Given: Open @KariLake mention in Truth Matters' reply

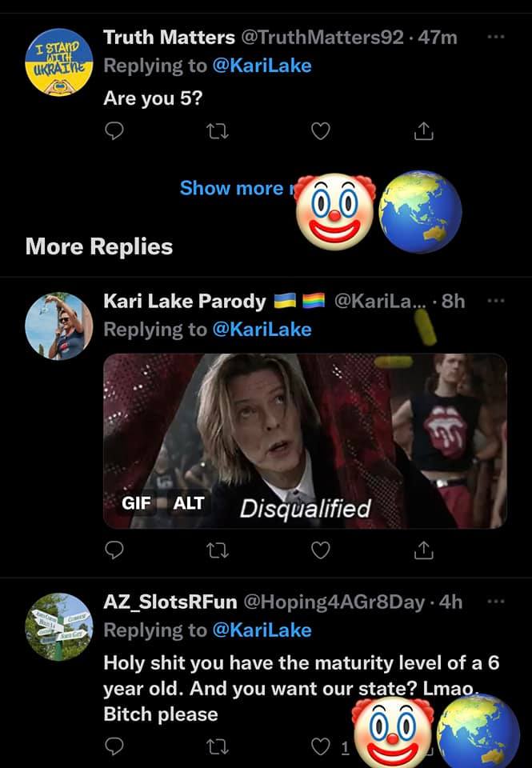Looking at the screenshot, I should coord(262,66).
